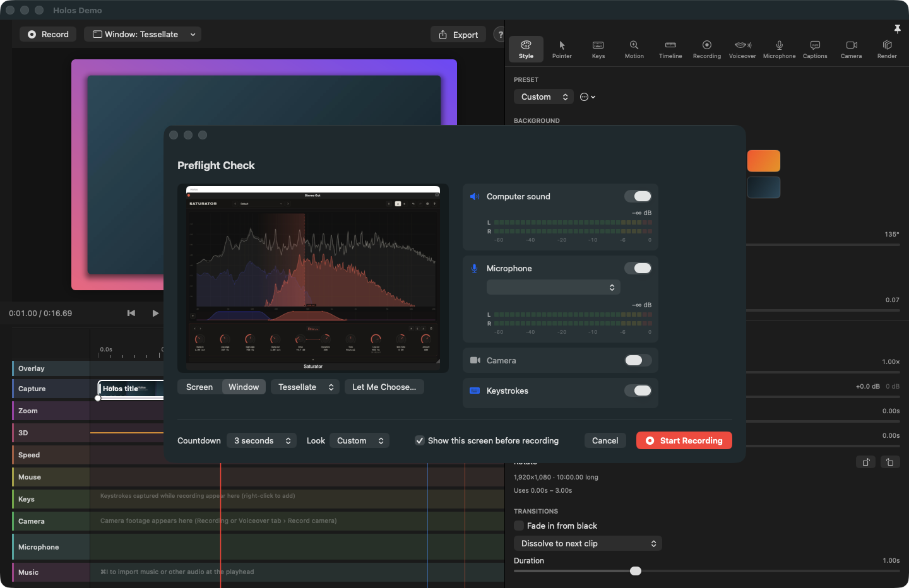Open the Tessellate window dropdown

tap(305, 387)
